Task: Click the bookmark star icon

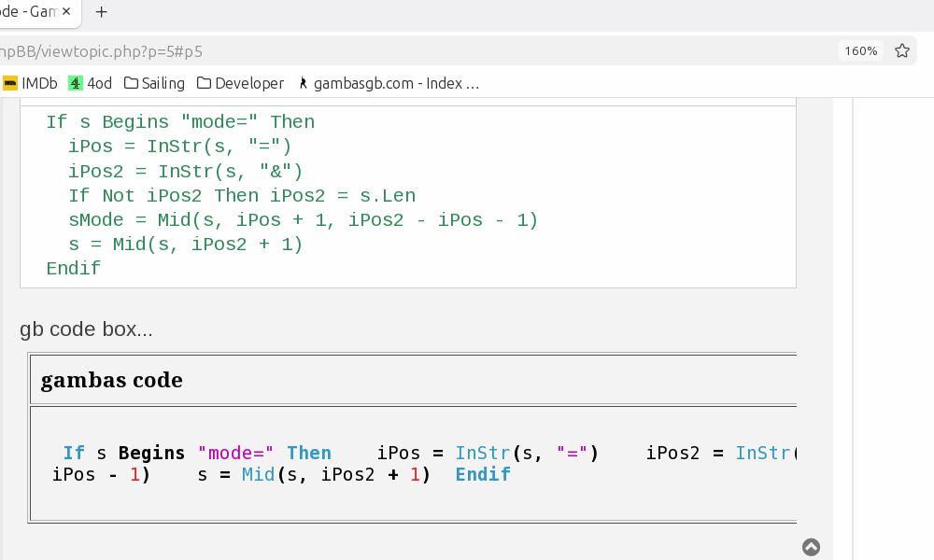Action: tap(901, 50)
